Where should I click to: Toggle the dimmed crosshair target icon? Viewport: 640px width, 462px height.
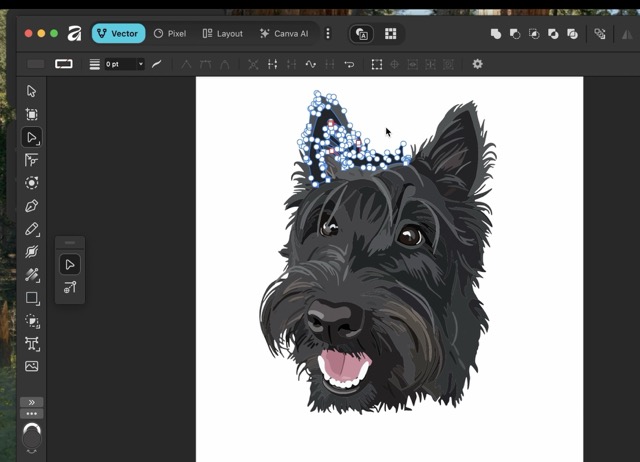pos(394,64)
